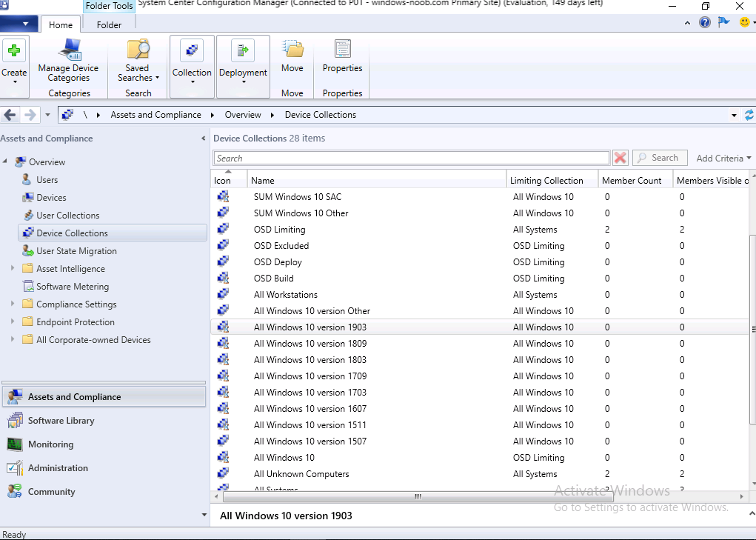Expand the Compliance Settings node

point(13,304)
